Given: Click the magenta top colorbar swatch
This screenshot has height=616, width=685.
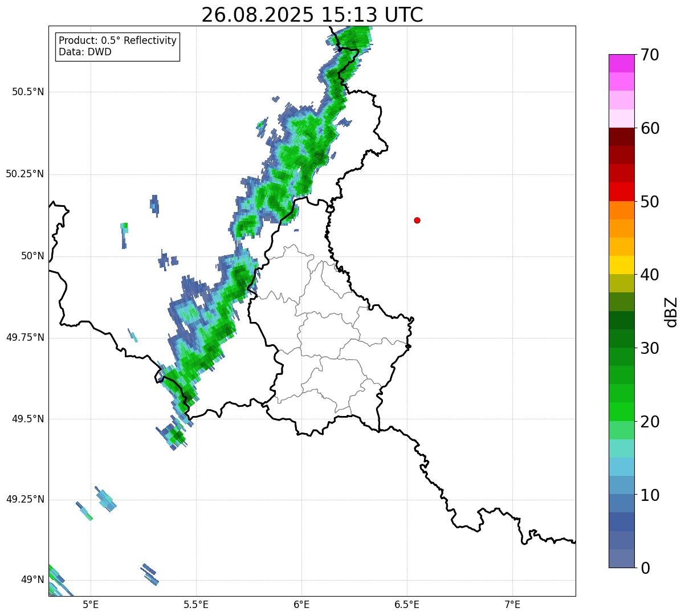Looking at the screenshot, I should point(621,63).
